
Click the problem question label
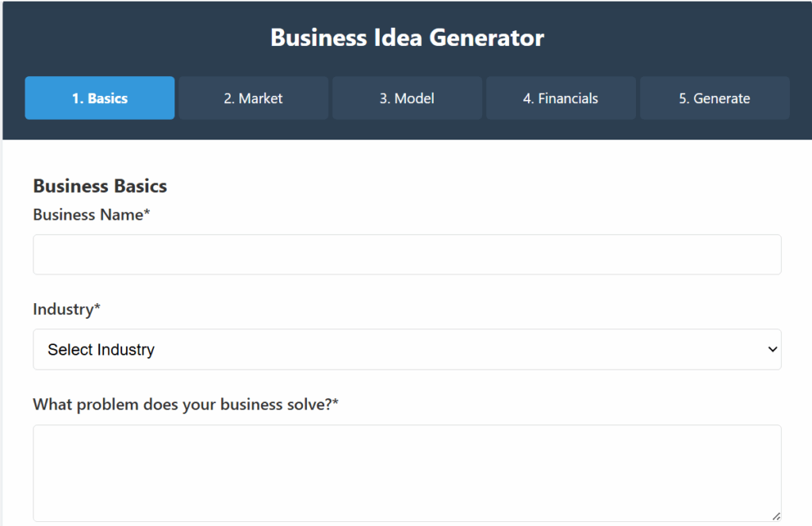[x=182, y=405]
